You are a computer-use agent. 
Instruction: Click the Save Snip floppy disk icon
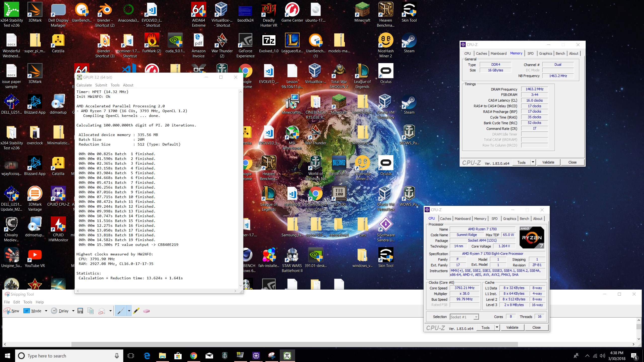tap(80, 311)
